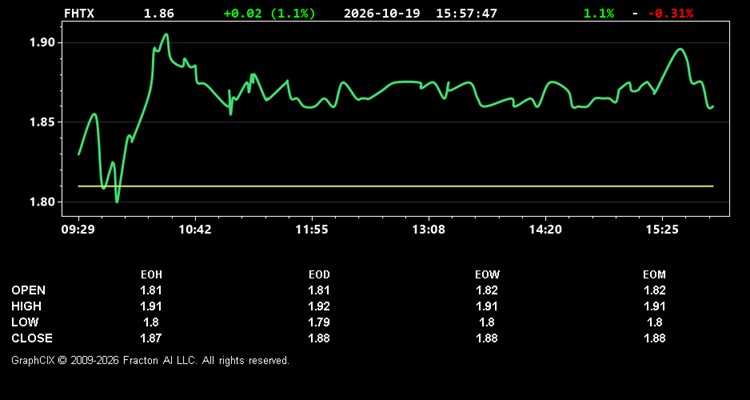
Task: Click the HIGH row label
Action: click(x=26, y=306)
